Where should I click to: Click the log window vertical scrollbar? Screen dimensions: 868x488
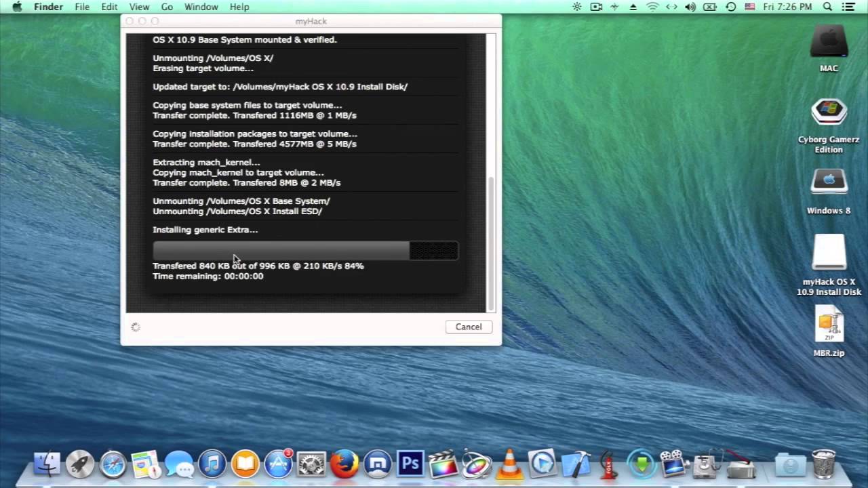click(x=492, y=172)
